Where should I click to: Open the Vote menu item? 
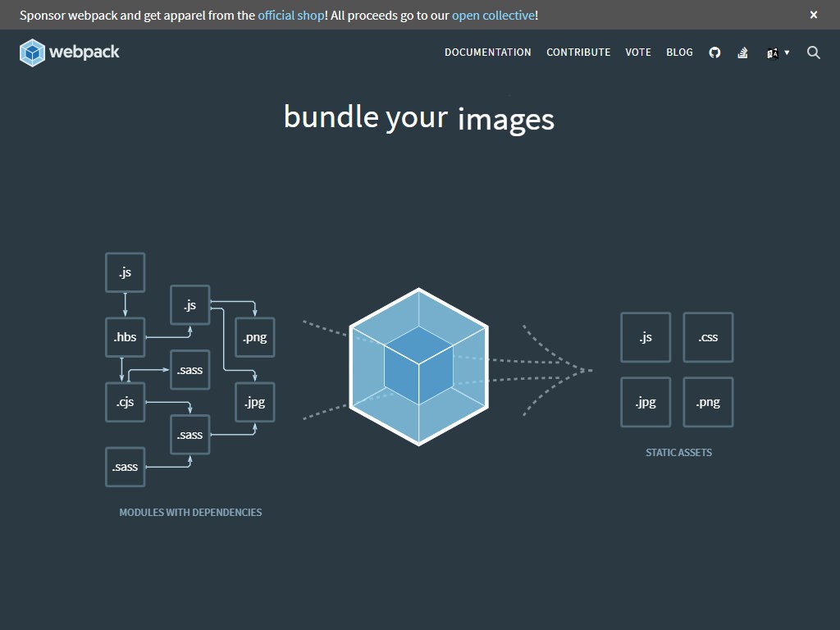tap(638, 52)
